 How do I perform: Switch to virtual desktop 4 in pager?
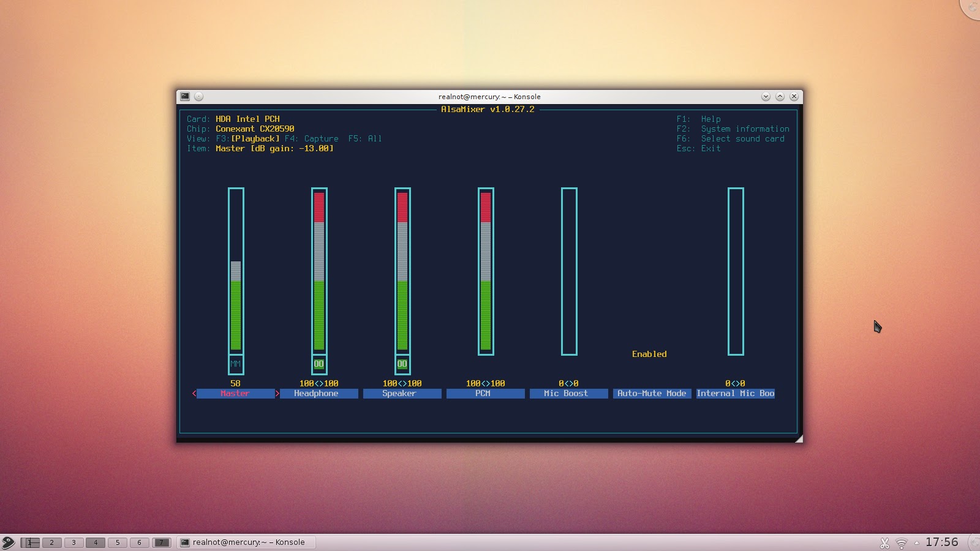click(96, 542)
